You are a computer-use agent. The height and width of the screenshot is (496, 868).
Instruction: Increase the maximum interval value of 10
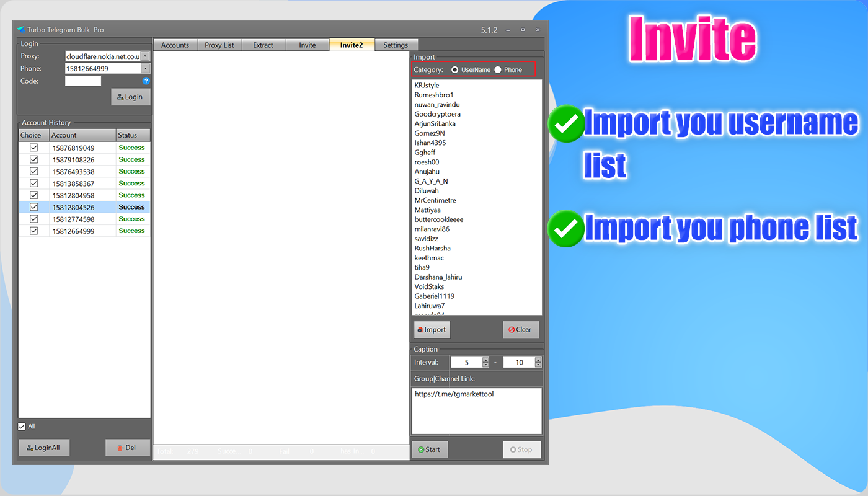coord(538,360)
